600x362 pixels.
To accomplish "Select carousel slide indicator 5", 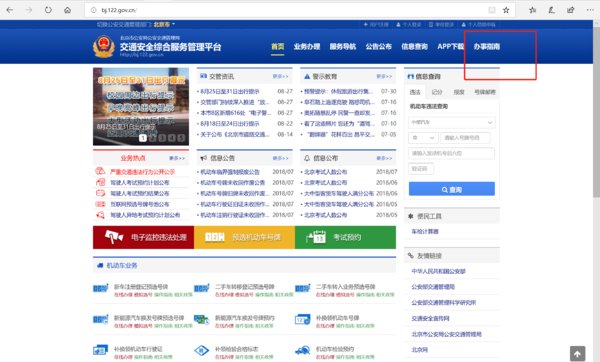I will coord(181,138).
